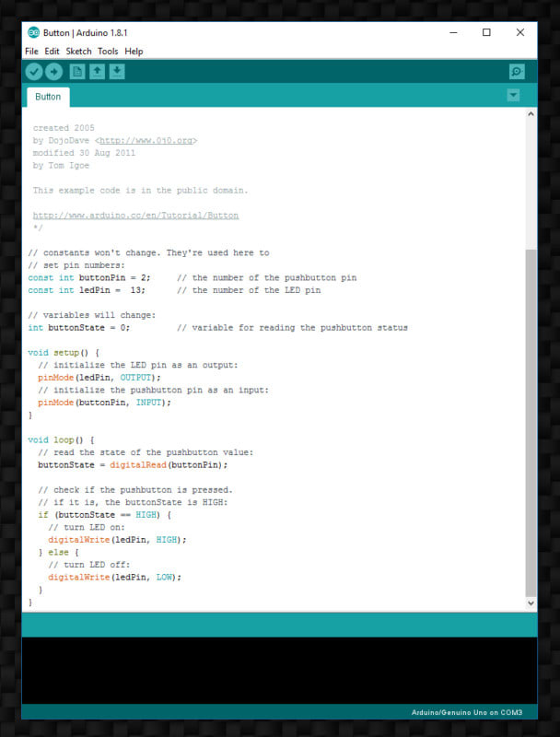560x737 pixels.
Task: Click the 'digitalRead(buttonPin);' statement
Action: click(169, 465)
